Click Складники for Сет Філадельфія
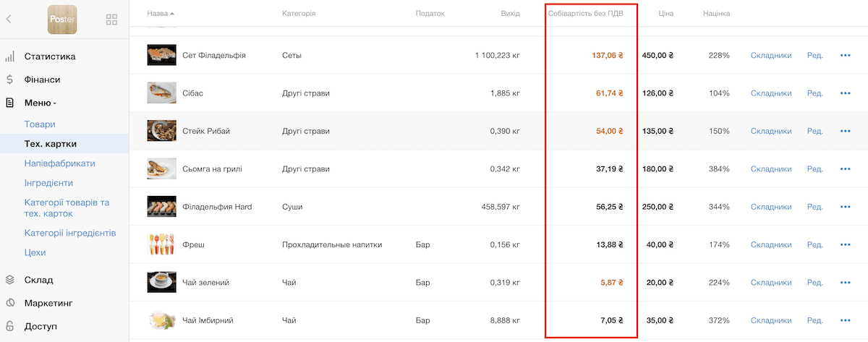The image size is (868, 342). pyautogui.click(x=771, y=56)
